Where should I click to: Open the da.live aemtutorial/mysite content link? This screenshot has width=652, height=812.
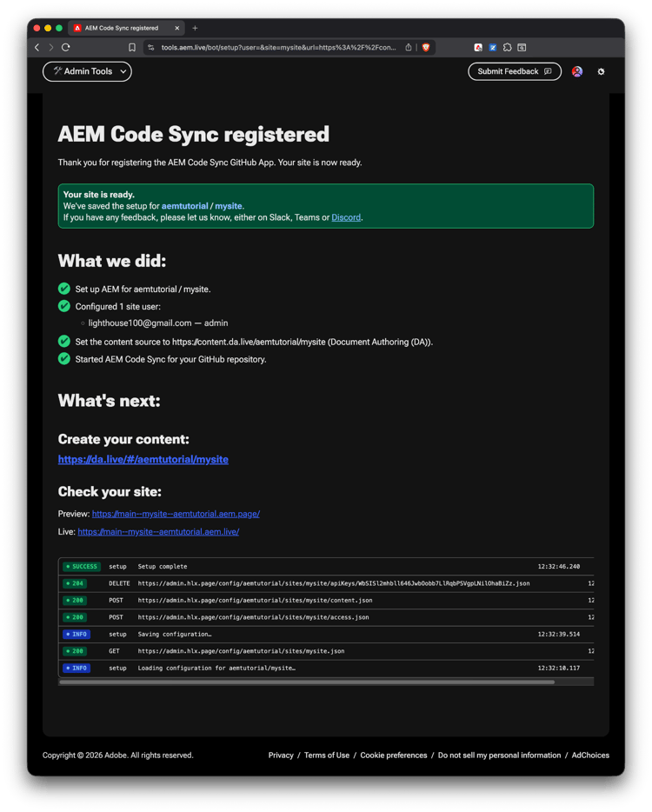click(x=143, y=459)
